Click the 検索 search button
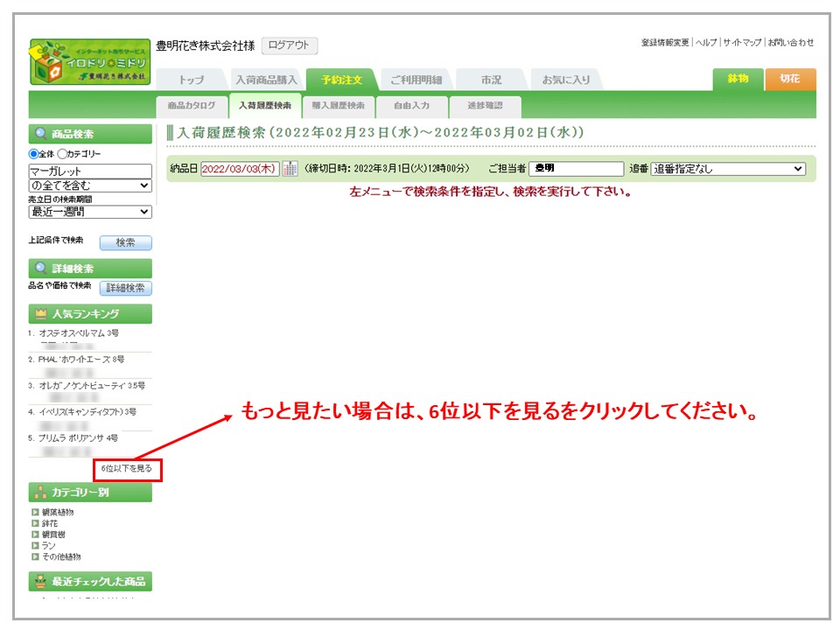The height and width of the screenshot is (630, 840). [x=125, y=242]
